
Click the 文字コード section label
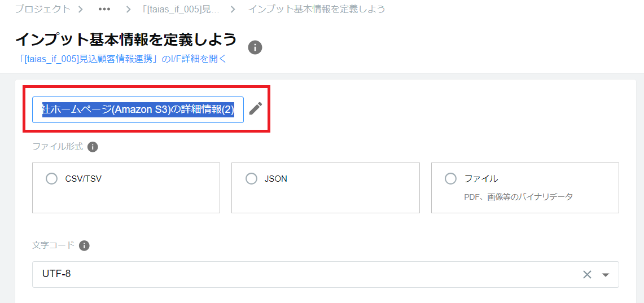53,245
